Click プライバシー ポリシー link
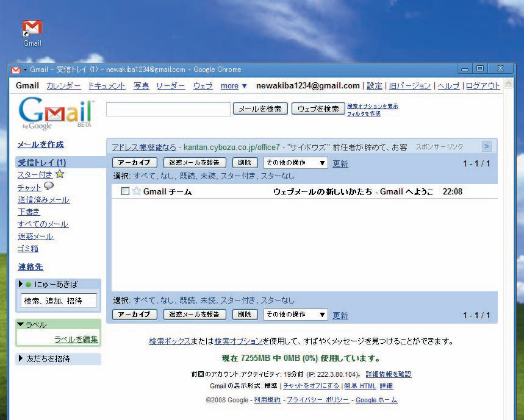This screenshot has height=420, width=524. (x=318, y=400)
